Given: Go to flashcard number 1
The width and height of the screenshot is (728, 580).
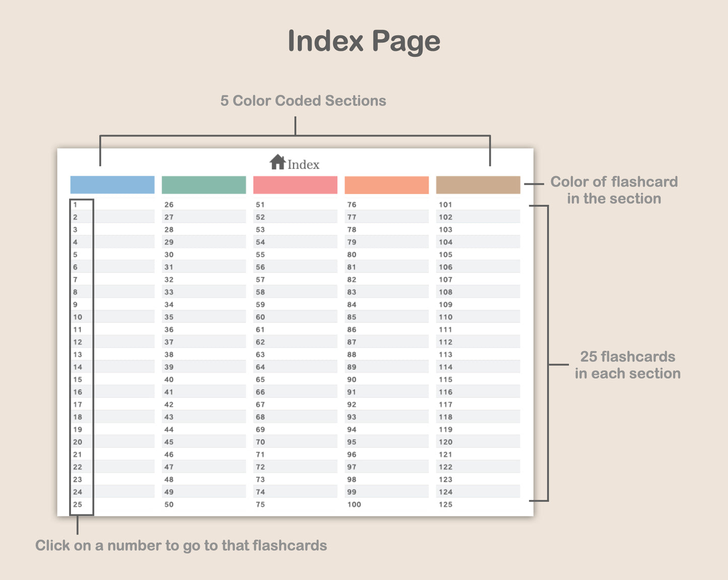Looking at the screenshot, I should coord(75,205).
